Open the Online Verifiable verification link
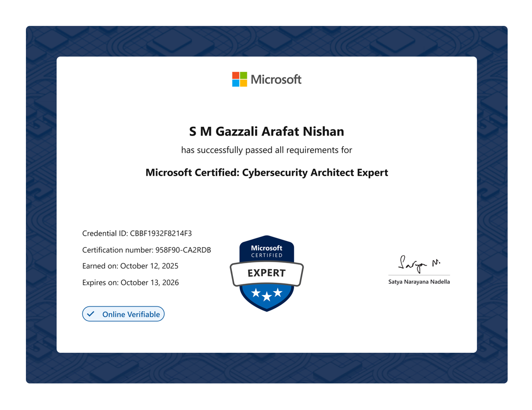This screenshot has height=410, width=532. pyautogui.click(x=123, y=314)
